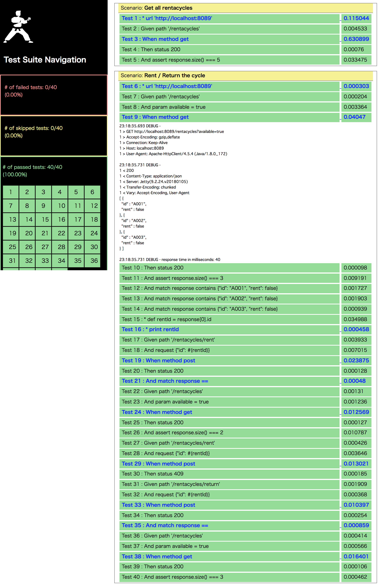Show Test 38 When method get log

pos(157,556)
